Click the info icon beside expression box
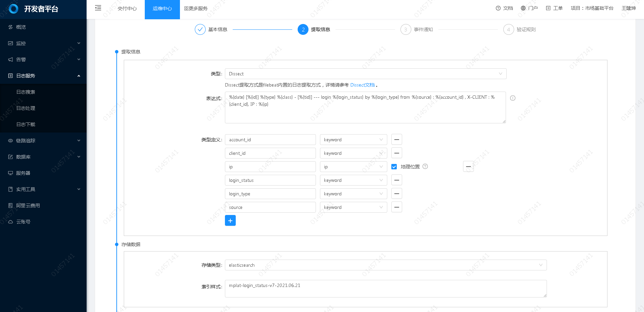This screenshot has width=644, height=312. click(512, 98)
